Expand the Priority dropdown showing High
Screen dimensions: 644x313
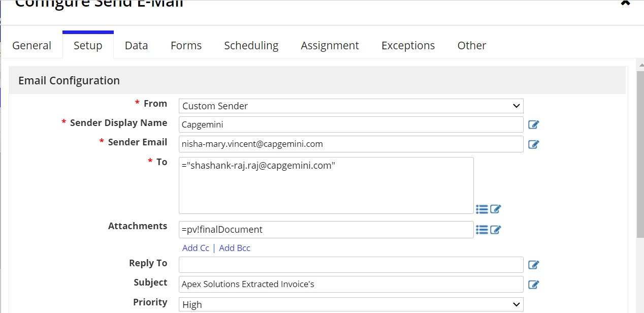(351, 304)
